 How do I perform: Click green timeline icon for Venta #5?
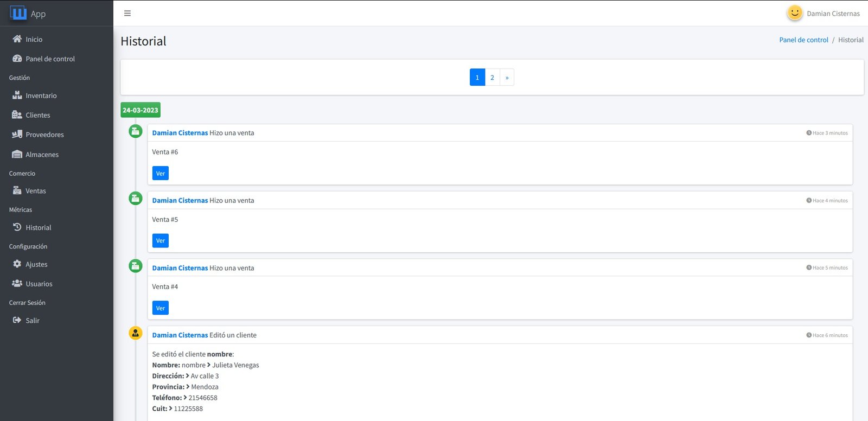(x=136, y=199)
